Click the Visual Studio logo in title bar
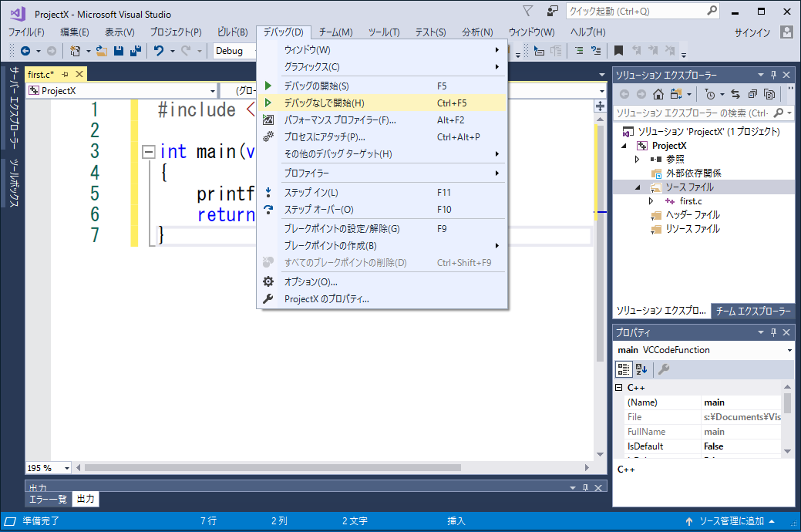 click(18, 13)
